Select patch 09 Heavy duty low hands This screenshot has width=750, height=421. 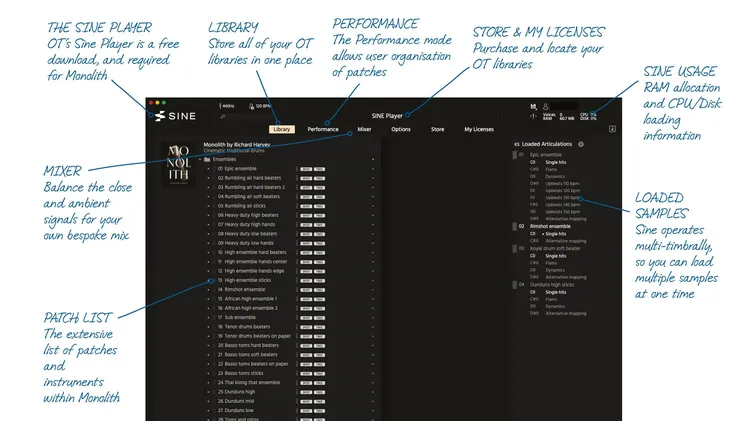pos(245,243)
